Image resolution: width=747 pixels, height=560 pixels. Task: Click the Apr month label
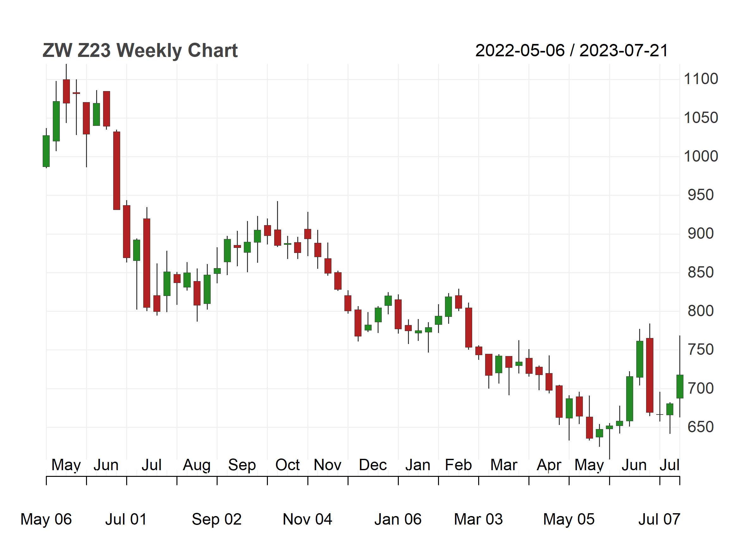(549, 465)
